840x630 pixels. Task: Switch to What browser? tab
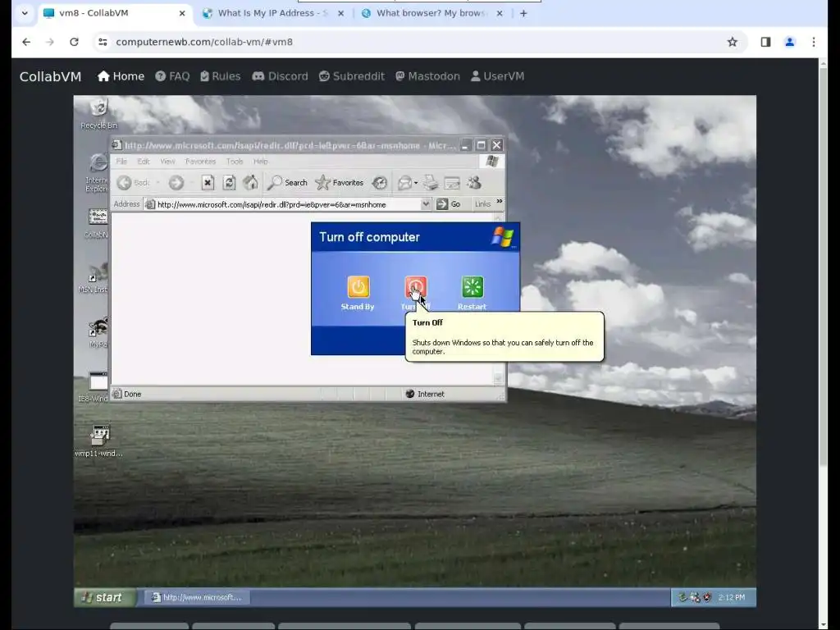431,13
